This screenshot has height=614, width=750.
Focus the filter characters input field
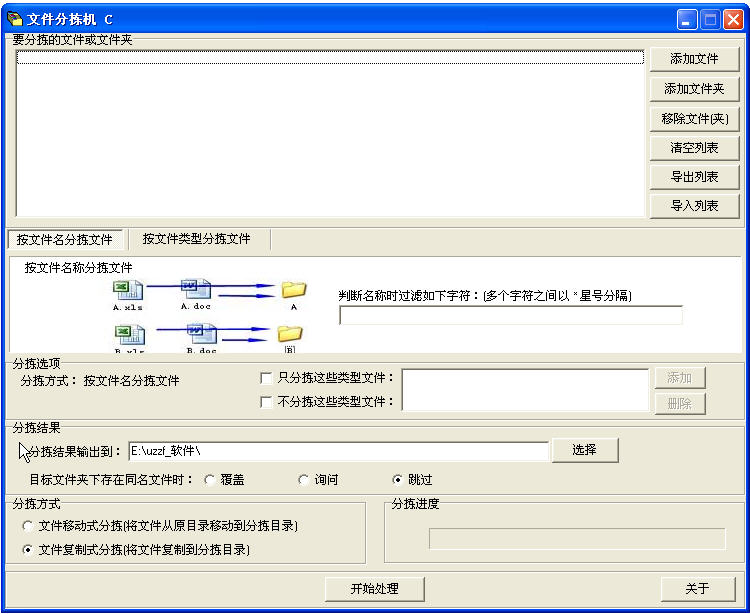tap(510, 315)
